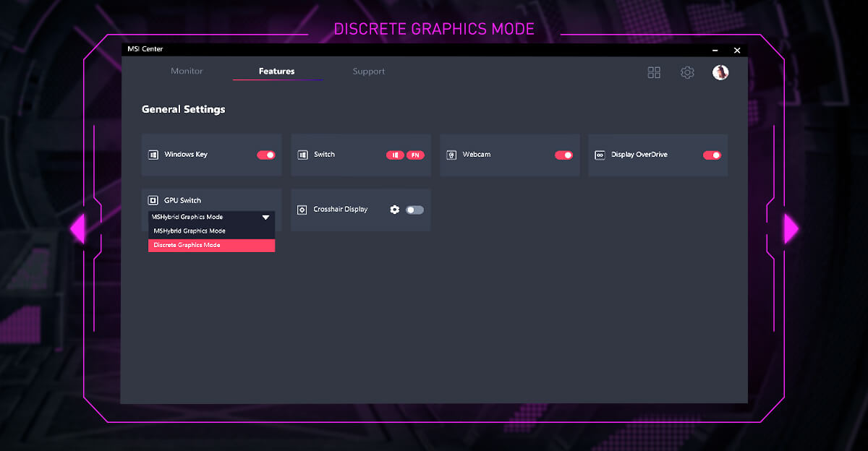Click the Windows-key side of Switch toggle
The image size is (868, 451).
395,155
